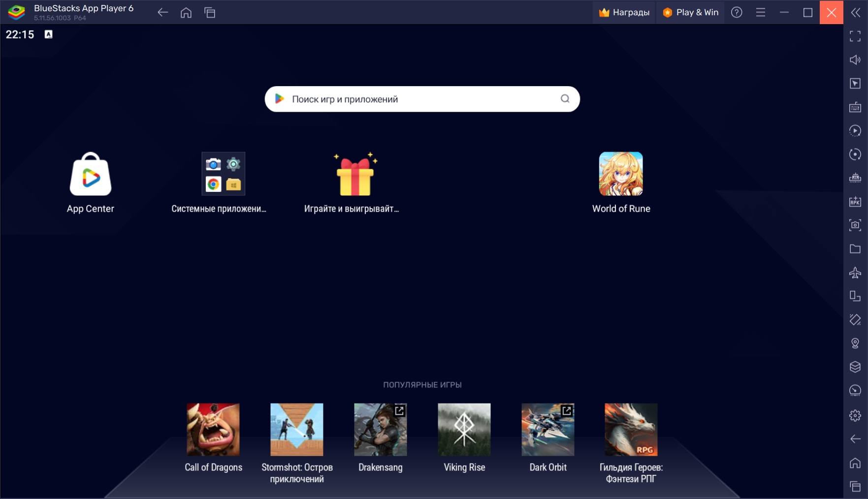Click the BlueStacks logo in title bar

16,12
